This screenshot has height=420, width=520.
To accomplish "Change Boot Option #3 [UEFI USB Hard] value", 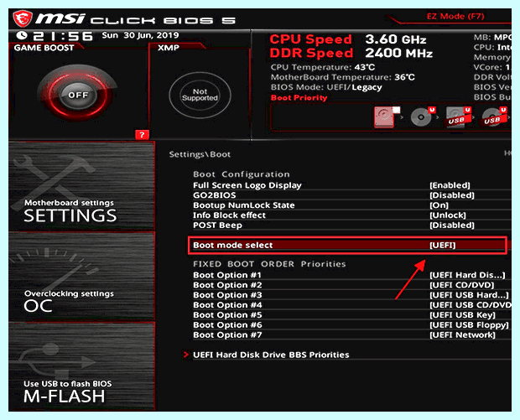I will click(469, 295).
